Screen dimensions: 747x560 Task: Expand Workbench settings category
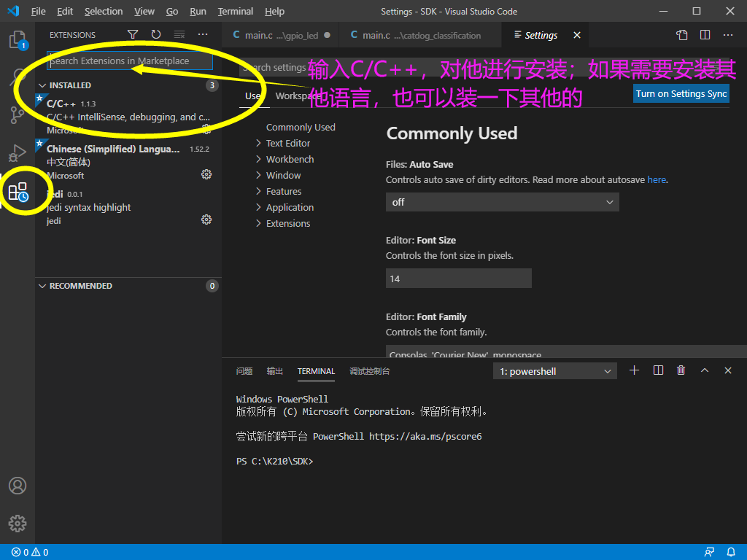tap(290, 159)
